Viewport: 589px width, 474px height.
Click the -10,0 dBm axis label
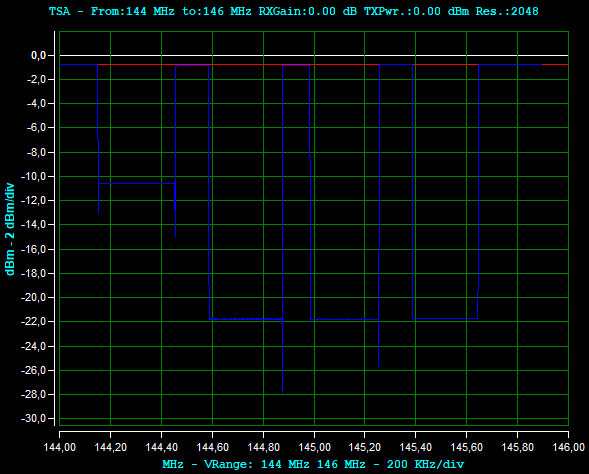click(x=33, y=177)
